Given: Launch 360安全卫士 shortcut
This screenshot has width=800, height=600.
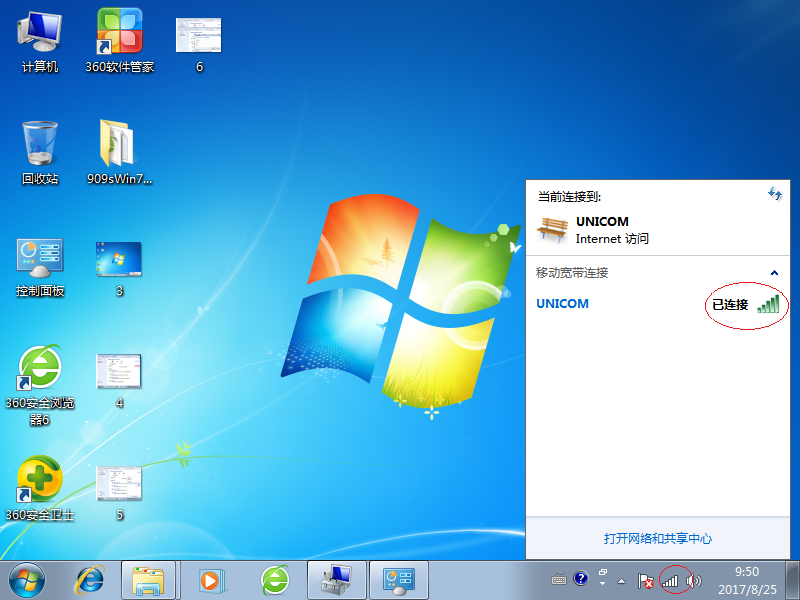Looking at the screenshot, I should [40, 489].
